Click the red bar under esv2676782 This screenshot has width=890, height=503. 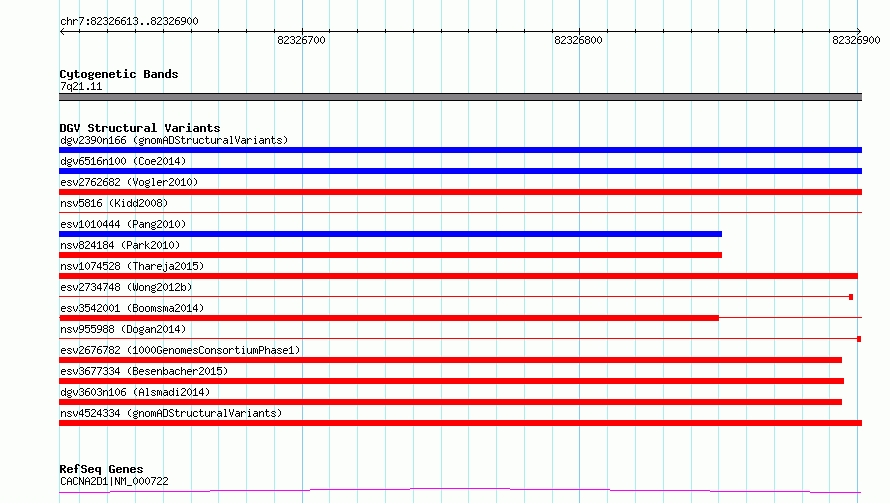[x=451, y=360]
